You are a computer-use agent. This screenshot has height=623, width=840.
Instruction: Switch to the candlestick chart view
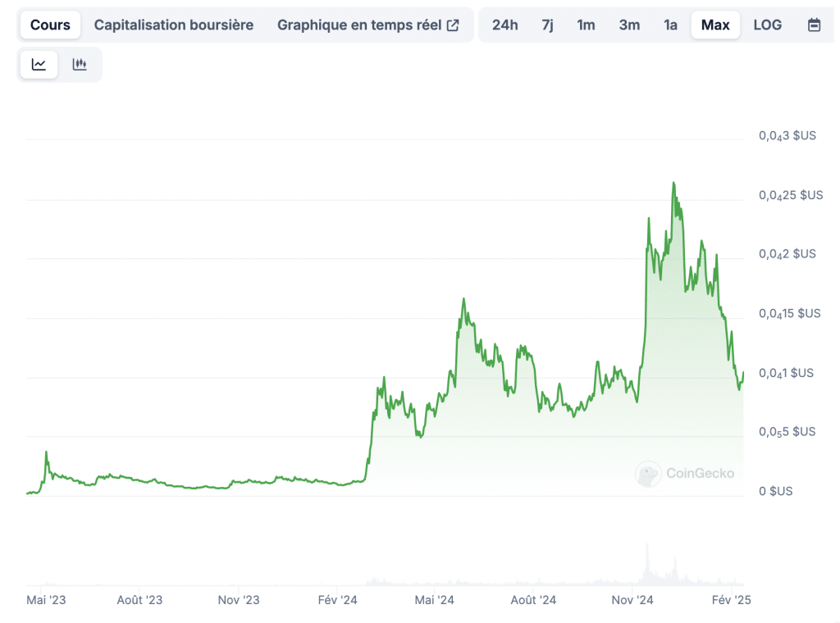[80, 65]
